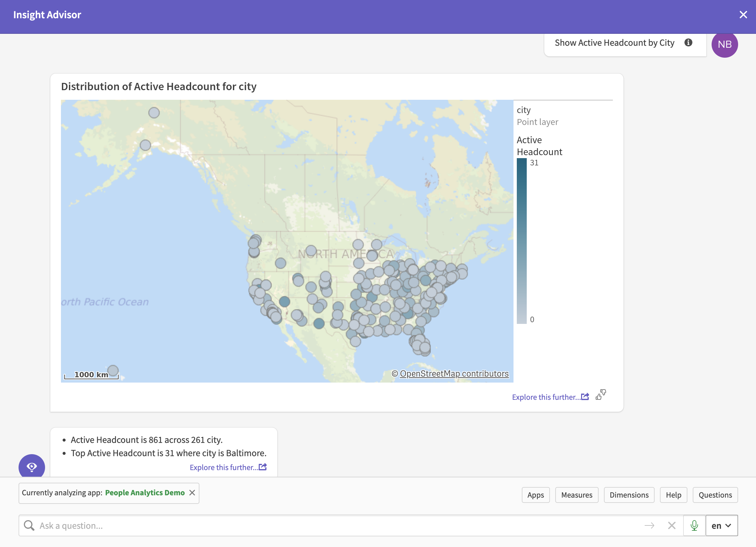This screenshot has height=547, width=756.
Task: Open the export icon beside Explore this further
Action: coord(585,396)
